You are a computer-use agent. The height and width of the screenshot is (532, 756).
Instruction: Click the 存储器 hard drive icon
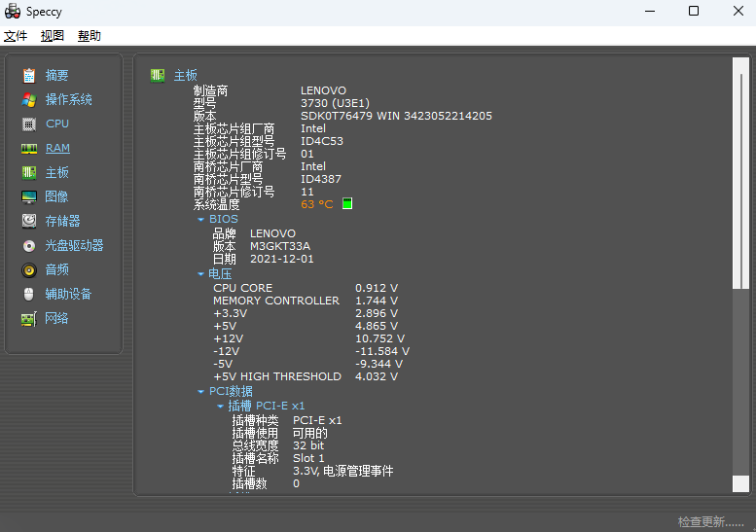click(x=29, y=221)
